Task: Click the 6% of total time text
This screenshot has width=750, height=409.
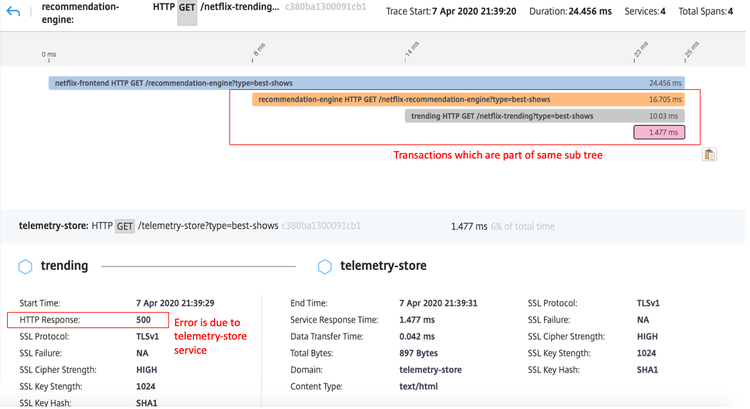Action: (x=522, y=227)
